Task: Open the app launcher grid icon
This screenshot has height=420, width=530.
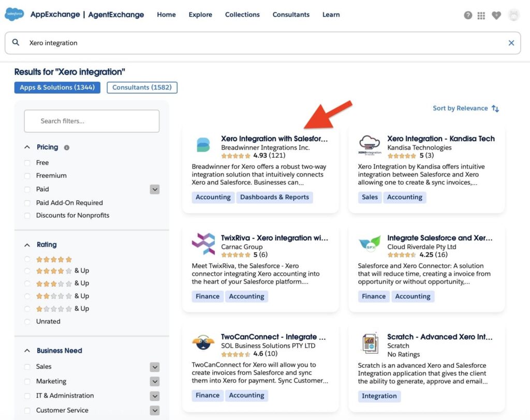Action: click(x=481, y=16)
